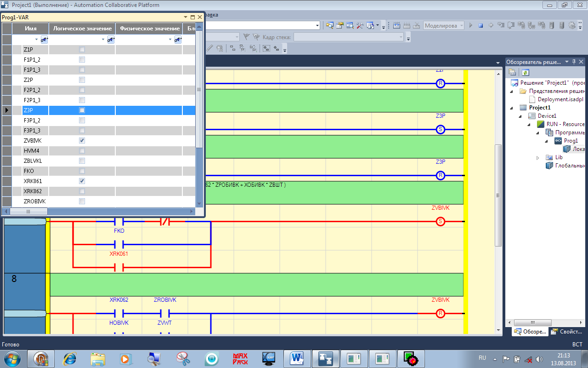This screenshot has height=368, width=588.
Task: Click the Internet Explorer icon on the taskbar
Action: click(x=70, y=358)
